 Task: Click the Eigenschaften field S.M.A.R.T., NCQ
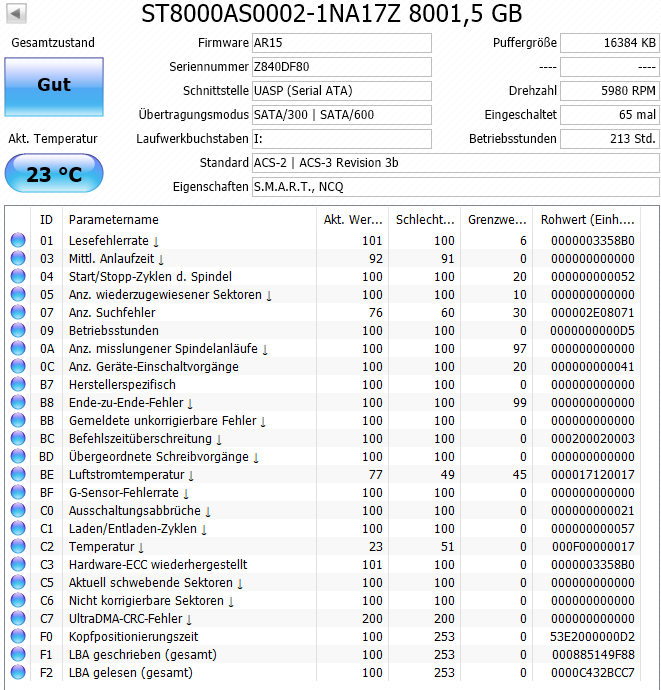coord(455,187)
